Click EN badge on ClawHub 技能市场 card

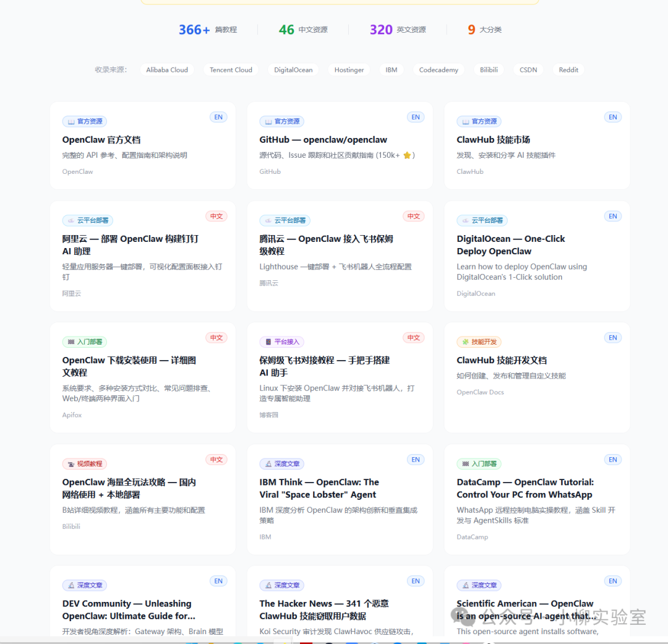point(613,117)
